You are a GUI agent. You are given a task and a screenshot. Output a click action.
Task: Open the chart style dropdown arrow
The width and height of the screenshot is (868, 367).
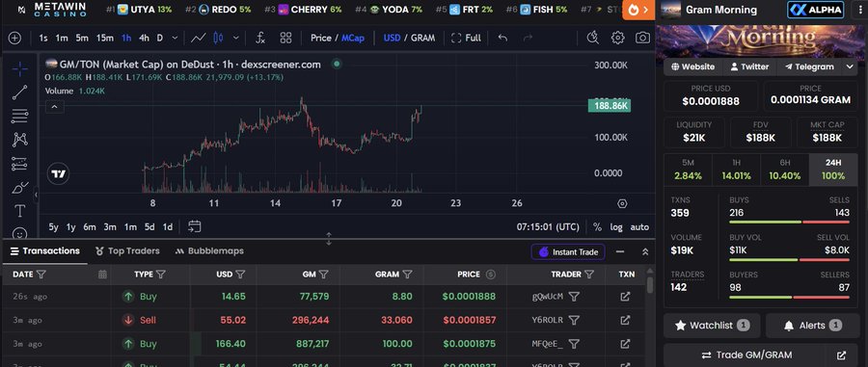[236, 39]
